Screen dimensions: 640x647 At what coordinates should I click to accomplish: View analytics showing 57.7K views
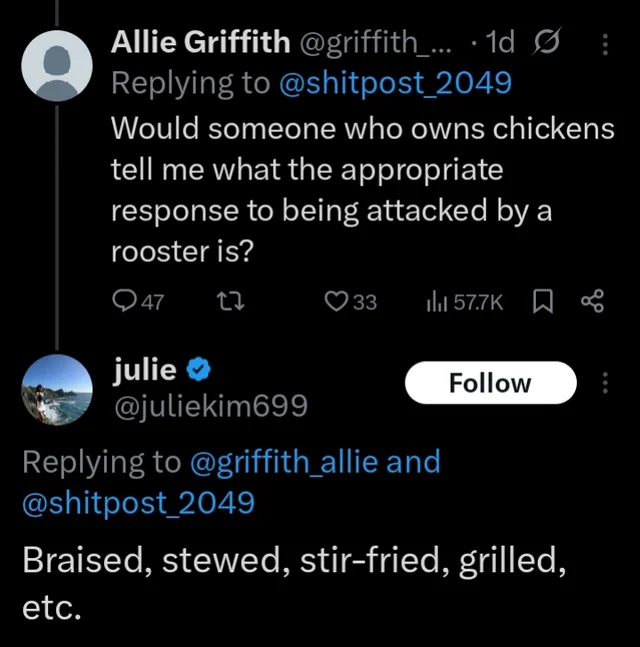(x=464, y=302)
